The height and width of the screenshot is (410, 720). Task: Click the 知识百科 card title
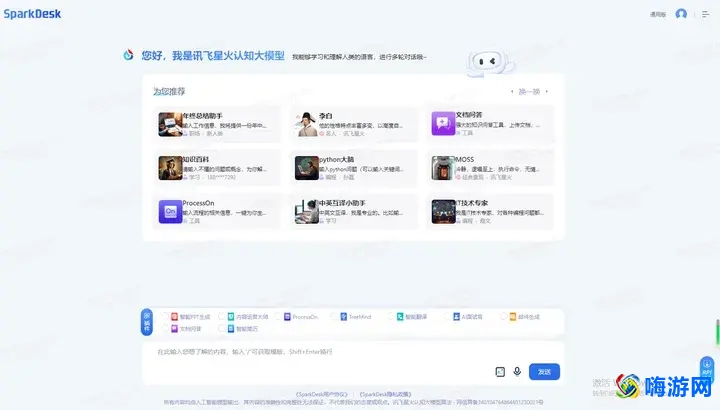(x=196, y=159)
